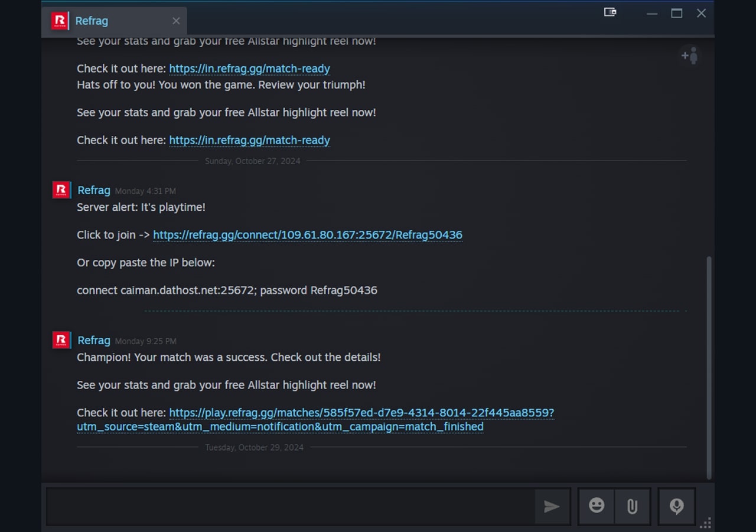Viewport: 756px width, 532px height.
Task: Click the paperclip attach file icon
Action: point(632,506)
